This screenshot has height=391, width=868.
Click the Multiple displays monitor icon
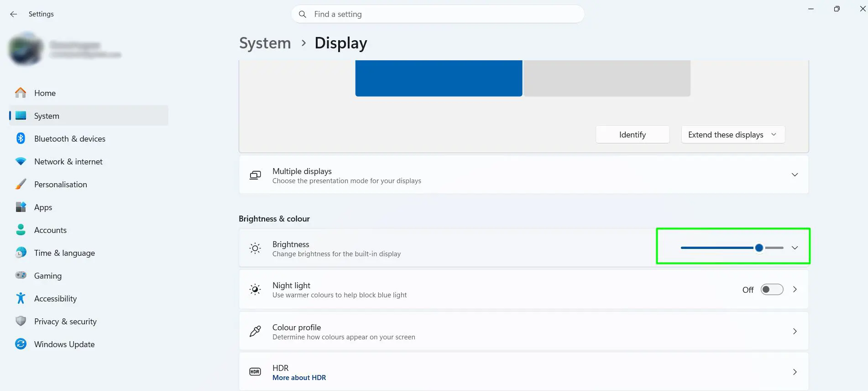coord(255,175)
